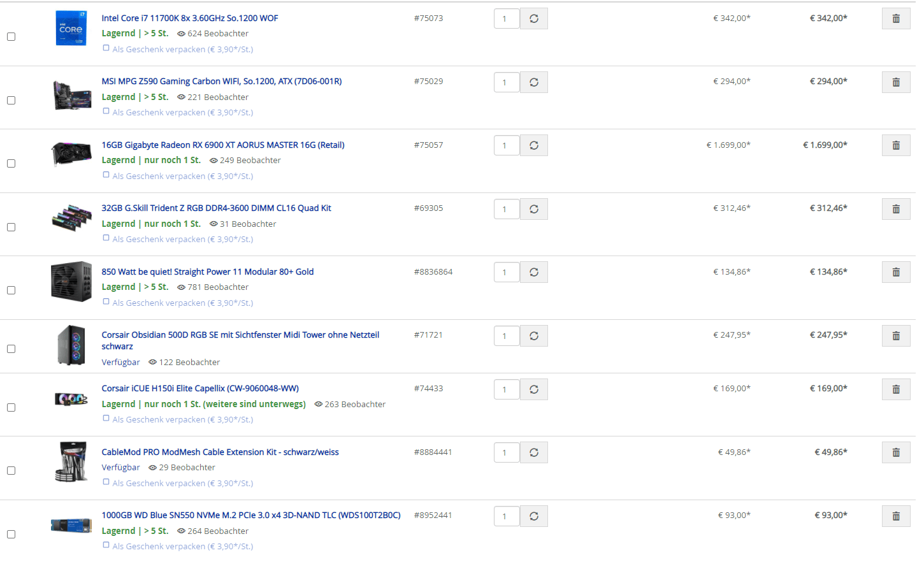The image size is (924, 562).
Task: Update quantity for Corsair iCUE H150i cooler
Action: click(534, 389)
